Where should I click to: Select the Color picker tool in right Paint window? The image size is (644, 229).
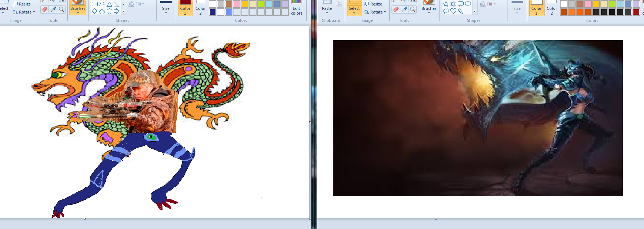coord(404,9)
